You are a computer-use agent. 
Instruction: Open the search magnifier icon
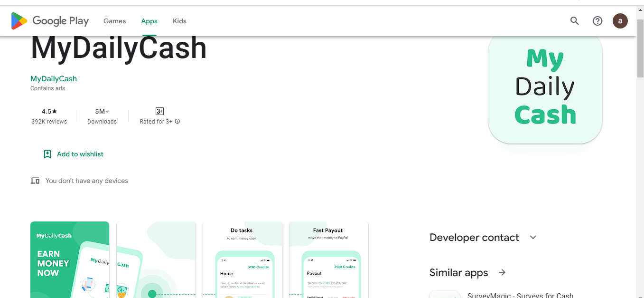tap(575, 21)
